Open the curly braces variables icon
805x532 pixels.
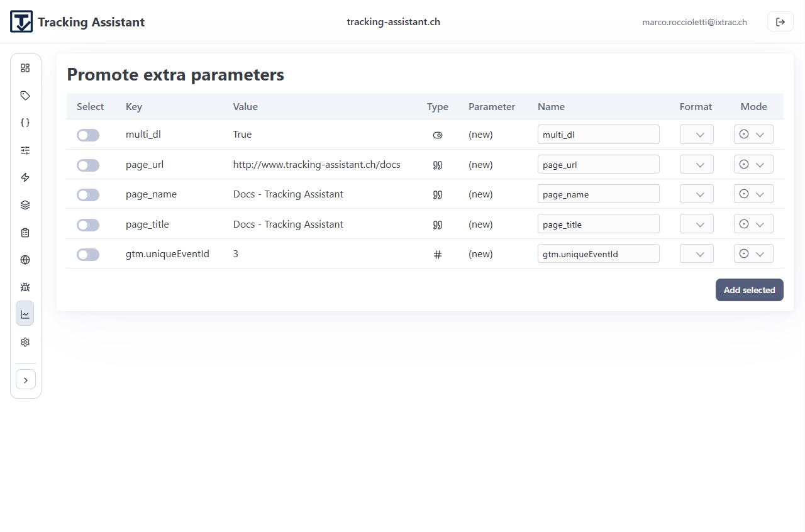point(25,123)
